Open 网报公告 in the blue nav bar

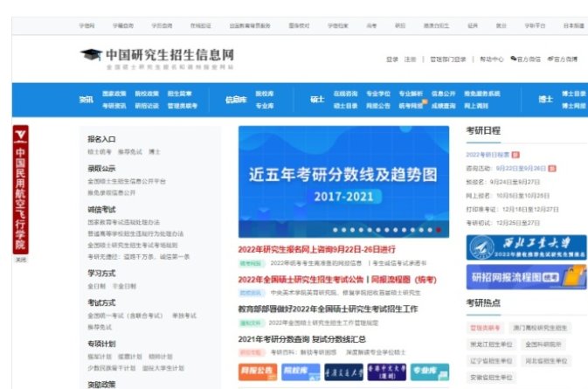coord(378,106)
